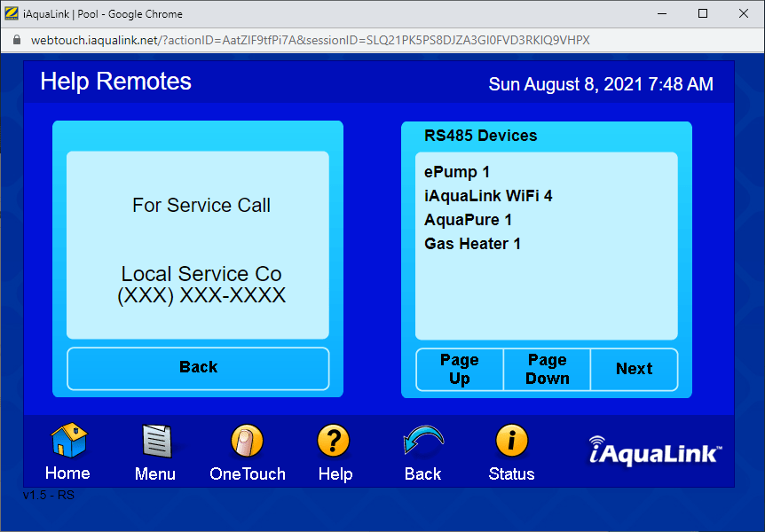
Task: Open the Status info icon
Action: pyautogui.click(x=512, y=441)
